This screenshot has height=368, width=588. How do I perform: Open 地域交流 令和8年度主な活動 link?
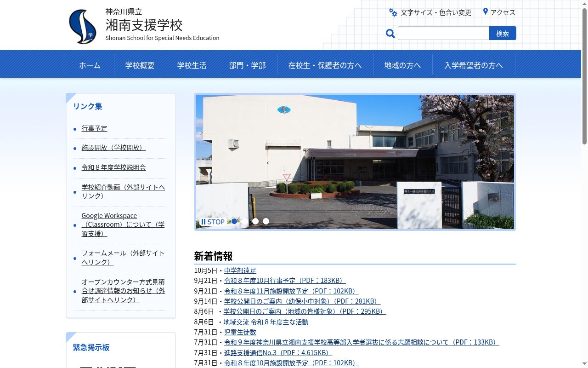pyautogui.click(x=266, y=322)
